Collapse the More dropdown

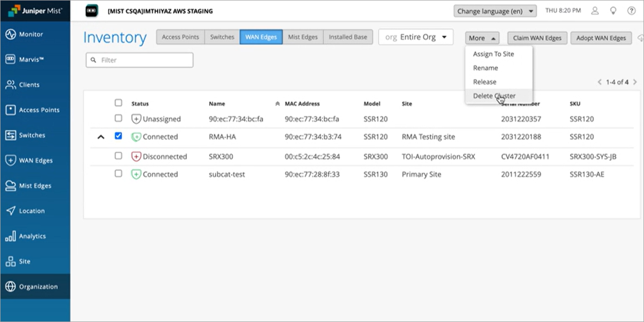pos(482,38)
